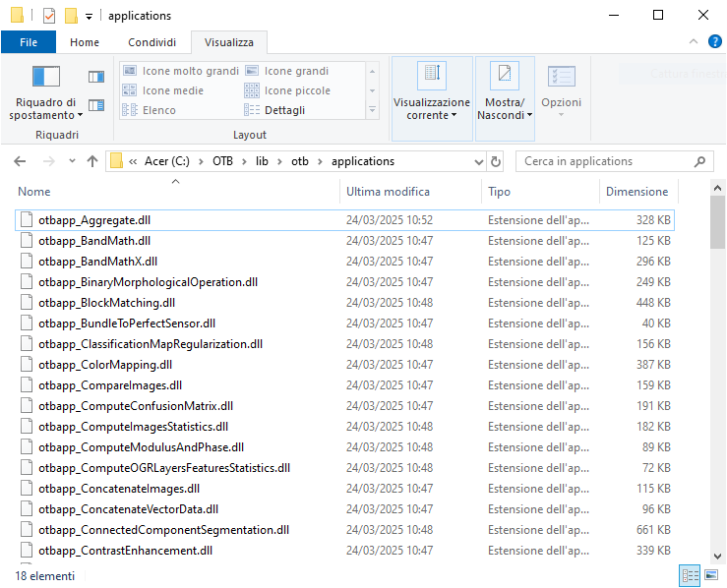Collapse the ribbon with the chevron
Screen dimensions: 727x588
pos(694,41)
